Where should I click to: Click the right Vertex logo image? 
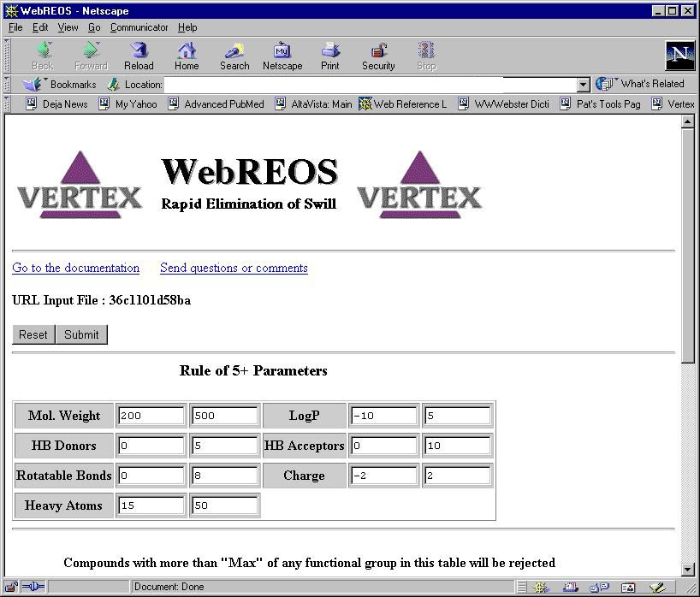[x=419, y=184]
